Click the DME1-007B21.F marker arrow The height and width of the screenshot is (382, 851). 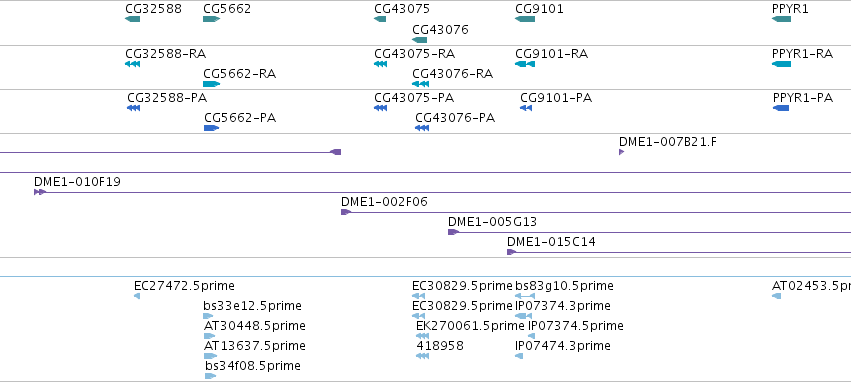621,152
